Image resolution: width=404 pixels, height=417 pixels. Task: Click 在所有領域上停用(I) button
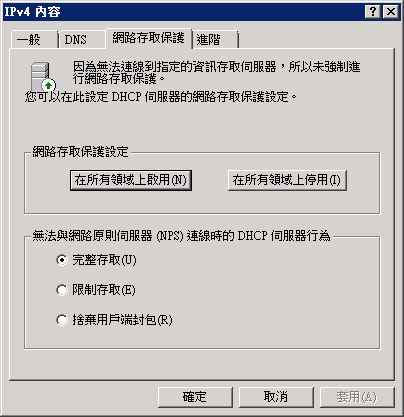point(287,180)
